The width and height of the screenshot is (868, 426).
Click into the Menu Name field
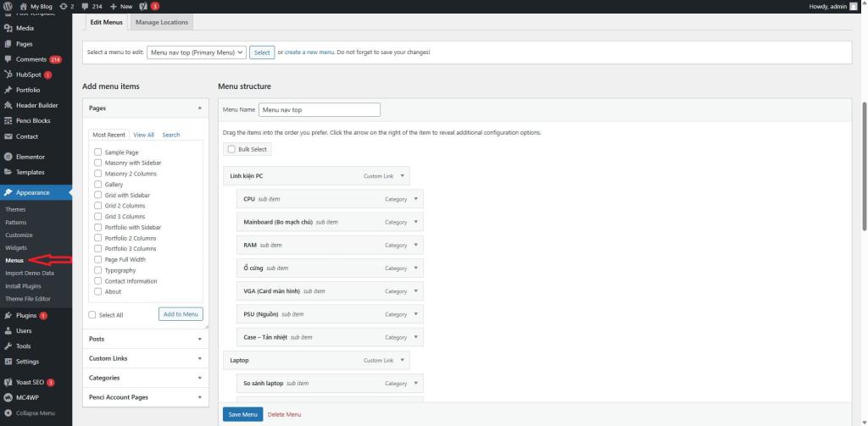point(320,109)
